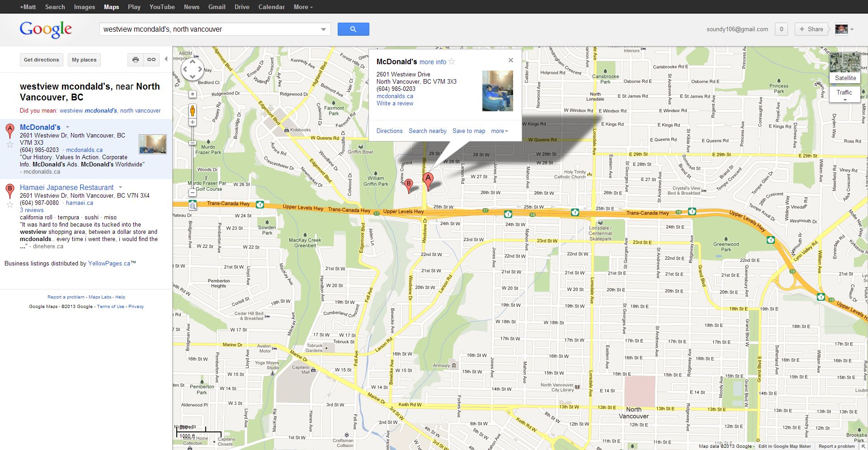
Task: Star the McDonald's result in sidebar
Action: [x=10, y=145]
